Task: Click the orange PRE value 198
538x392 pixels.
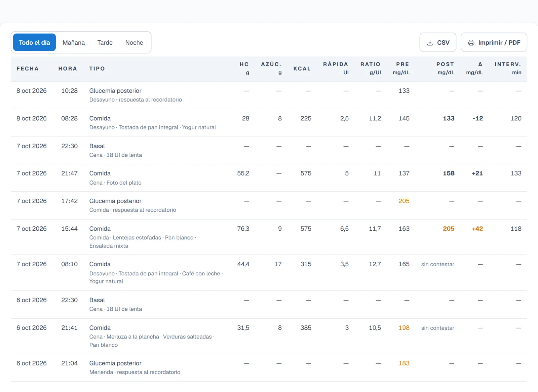Action: point(404,328)
